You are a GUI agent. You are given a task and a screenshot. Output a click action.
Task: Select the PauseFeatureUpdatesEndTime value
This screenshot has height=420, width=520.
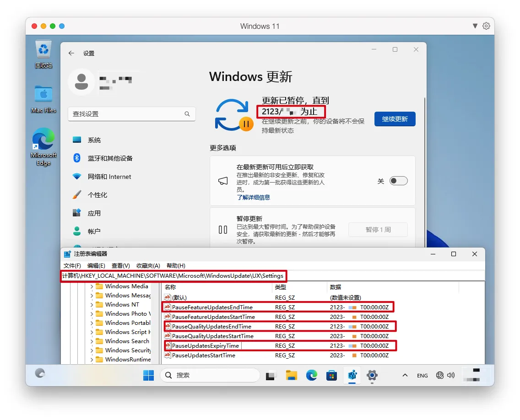212,307
